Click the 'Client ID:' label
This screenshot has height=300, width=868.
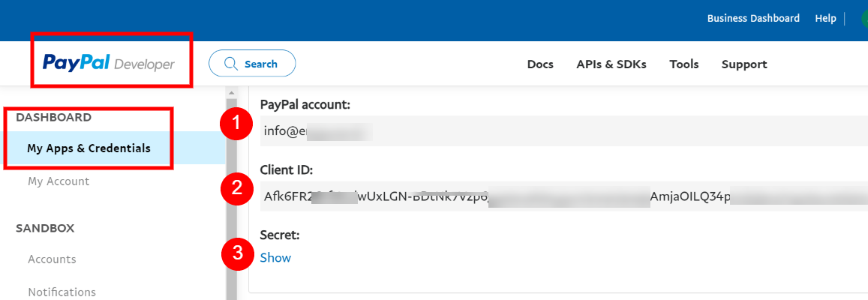285,169
